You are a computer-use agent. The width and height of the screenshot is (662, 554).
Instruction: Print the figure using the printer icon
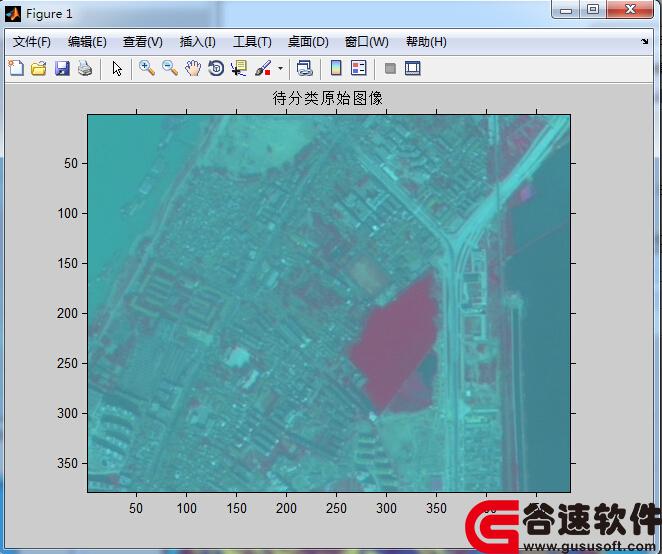pos(85,68)
